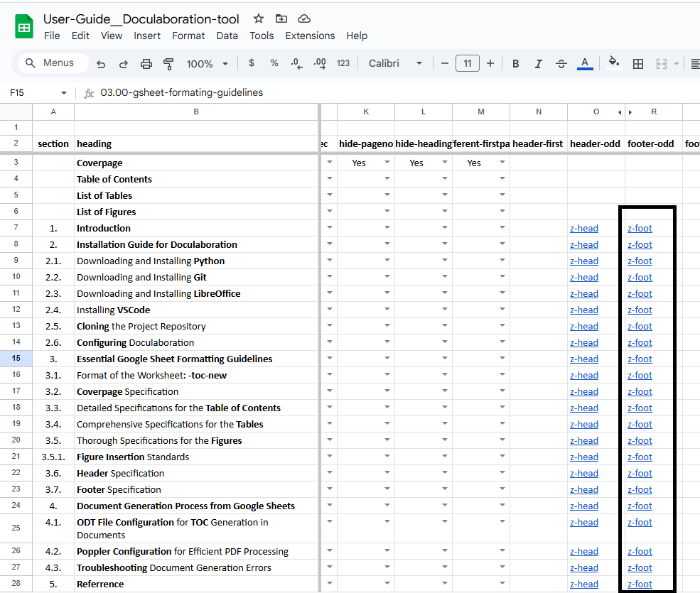Open the Name box dropdown for F15
The image size is (700, 593).
[64, 93]
